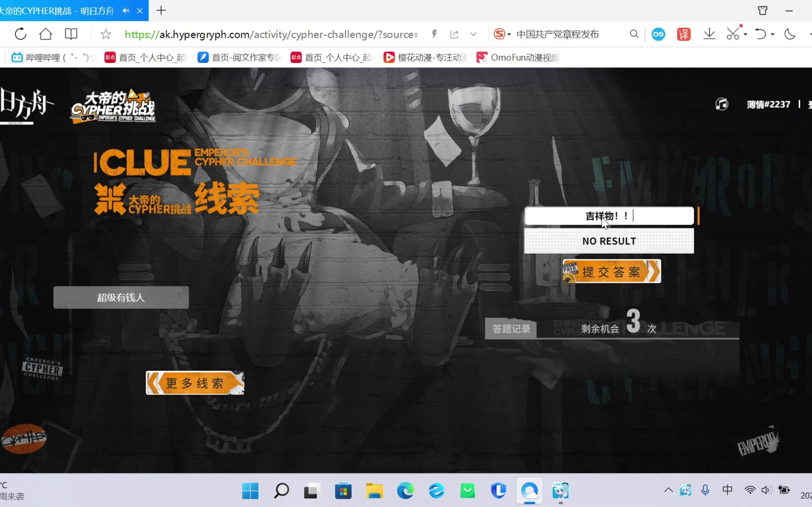Open Microsoft Store from taskbar
The height and width of the screenshot is (507, 812).
tap(343, 491)
